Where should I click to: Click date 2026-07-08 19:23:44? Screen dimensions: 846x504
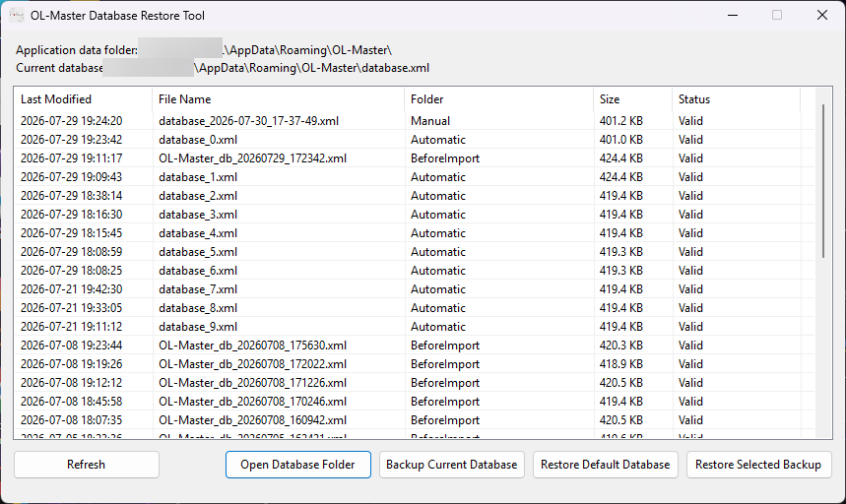[x=71, y=346]
